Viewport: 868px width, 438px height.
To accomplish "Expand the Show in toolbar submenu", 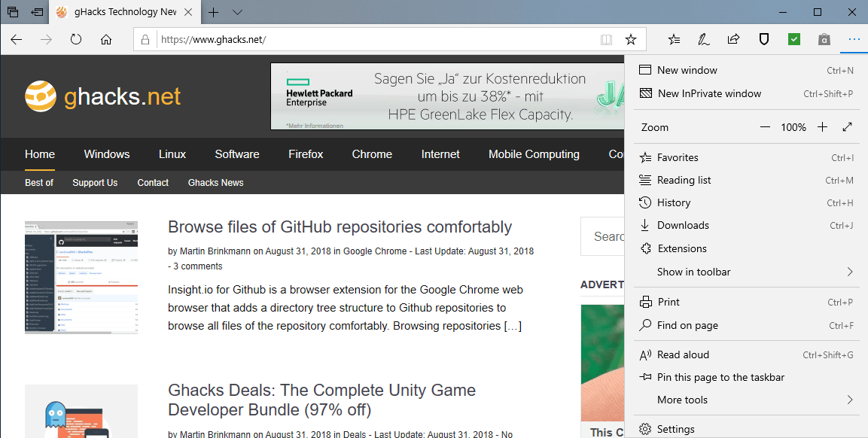I will click(746, 272).
